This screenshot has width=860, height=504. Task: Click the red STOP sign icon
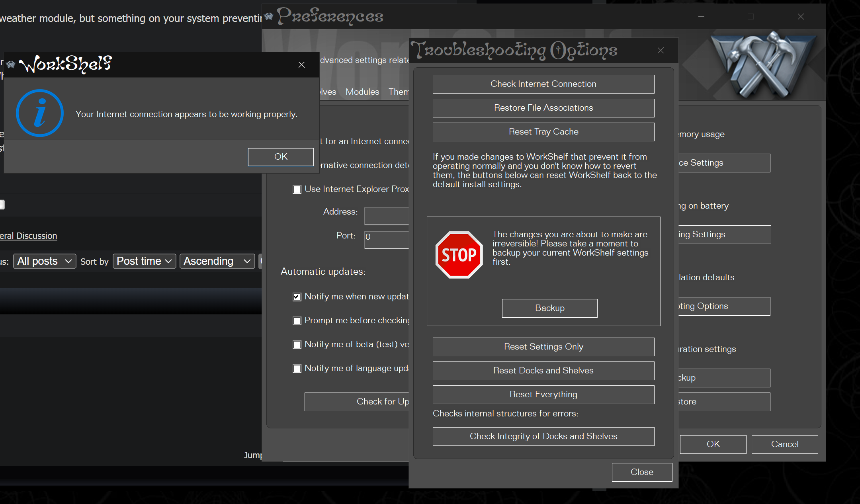click(x=459, y=255)
